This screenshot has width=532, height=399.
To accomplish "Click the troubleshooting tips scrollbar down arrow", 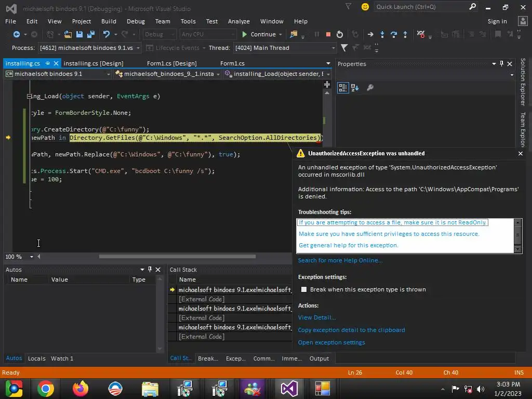I will (517, 249).
